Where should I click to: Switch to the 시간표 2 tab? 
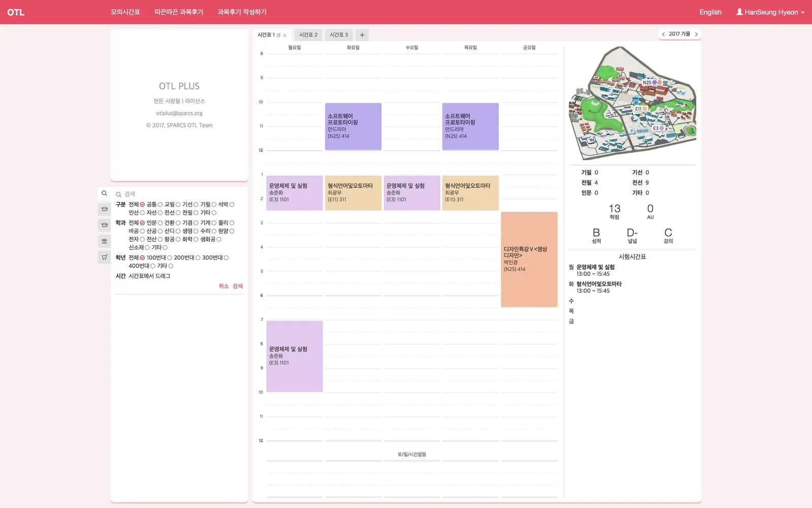[308, 35]
